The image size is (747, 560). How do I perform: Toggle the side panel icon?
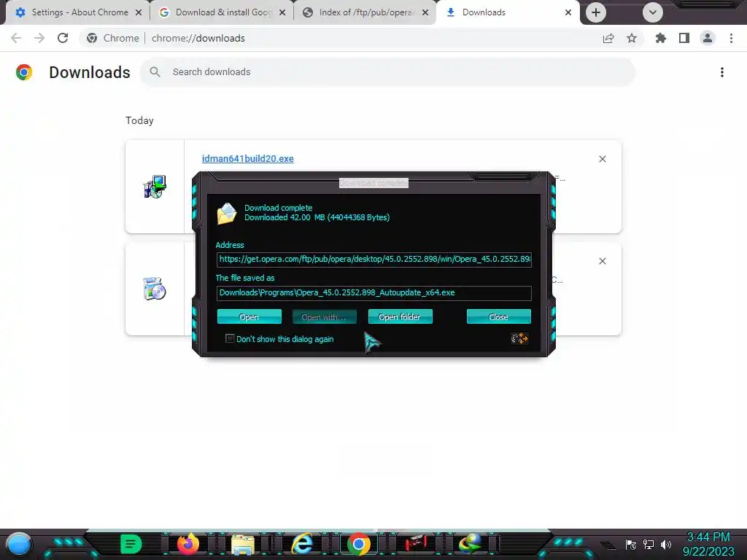[x=684, y=38]
